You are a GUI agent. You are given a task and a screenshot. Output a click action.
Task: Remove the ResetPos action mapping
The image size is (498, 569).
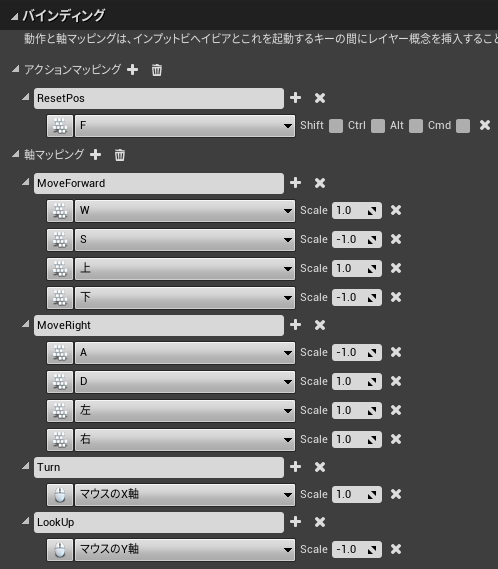320,98
